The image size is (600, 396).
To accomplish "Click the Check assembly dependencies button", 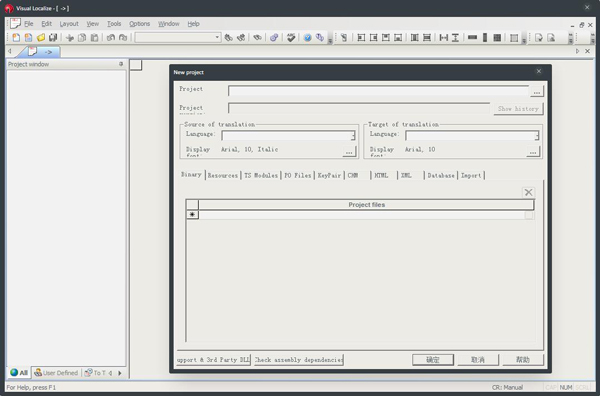I will 298,360.
